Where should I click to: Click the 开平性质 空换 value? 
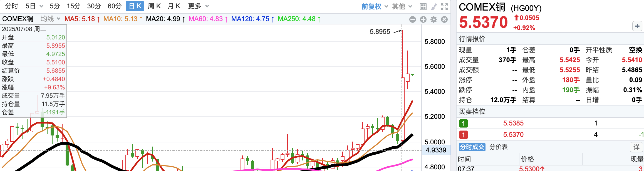point(636,50)
